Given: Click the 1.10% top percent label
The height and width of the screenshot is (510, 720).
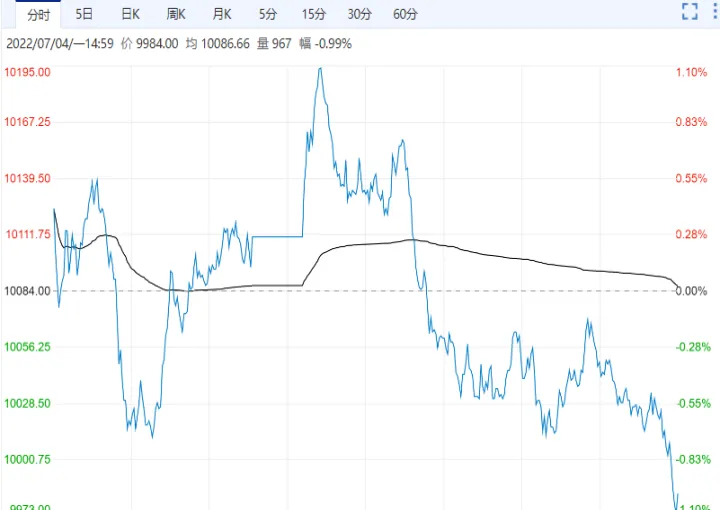Looking at the screenshot, I should [691, 72].
